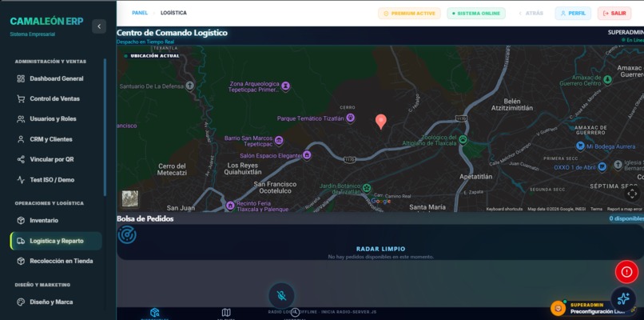644x320 pixels.
Task: Open CRM y Clientes section
Action: (x=56, y=139)
